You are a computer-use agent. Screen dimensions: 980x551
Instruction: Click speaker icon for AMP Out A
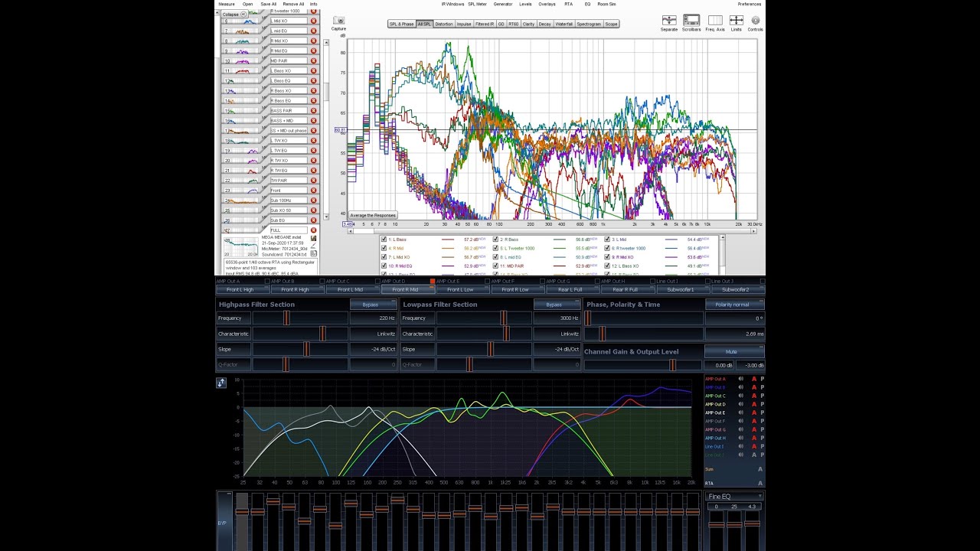[740, 379]
